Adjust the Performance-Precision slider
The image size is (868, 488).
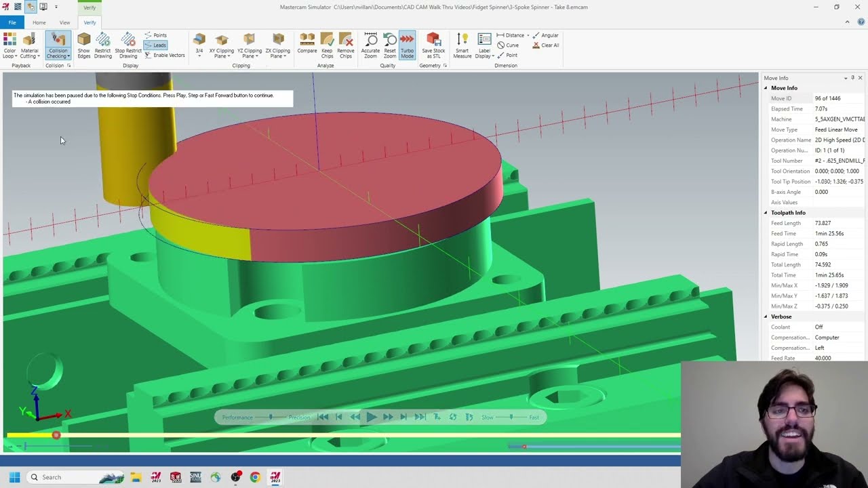point(271,418)
